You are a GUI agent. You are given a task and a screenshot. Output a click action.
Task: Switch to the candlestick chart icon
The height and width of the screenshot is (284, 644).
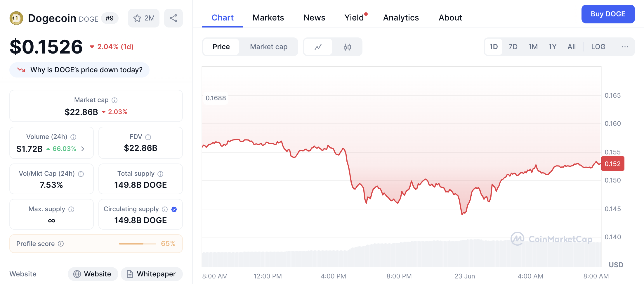pos(347,47)
